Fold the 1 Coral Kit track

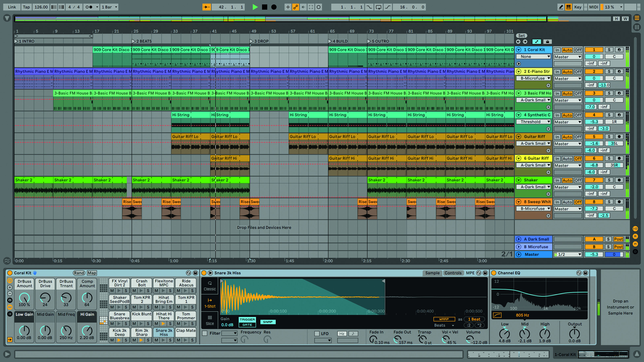(x=519, y=50)
